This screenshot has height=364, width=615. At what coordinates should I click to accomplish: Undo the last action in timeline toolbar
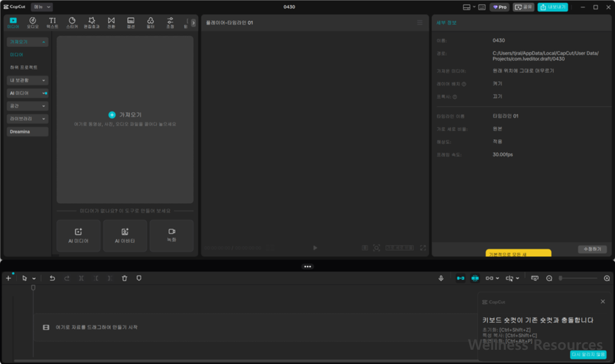point(52,278)
